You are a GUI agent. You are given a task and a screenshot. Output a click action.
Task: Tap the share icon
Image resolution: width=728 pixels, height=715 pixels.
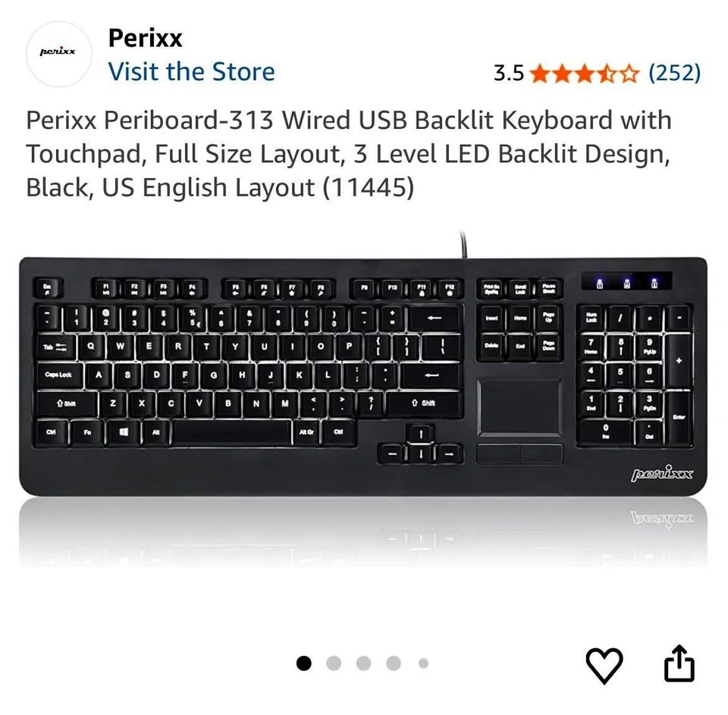click(679, 663)
